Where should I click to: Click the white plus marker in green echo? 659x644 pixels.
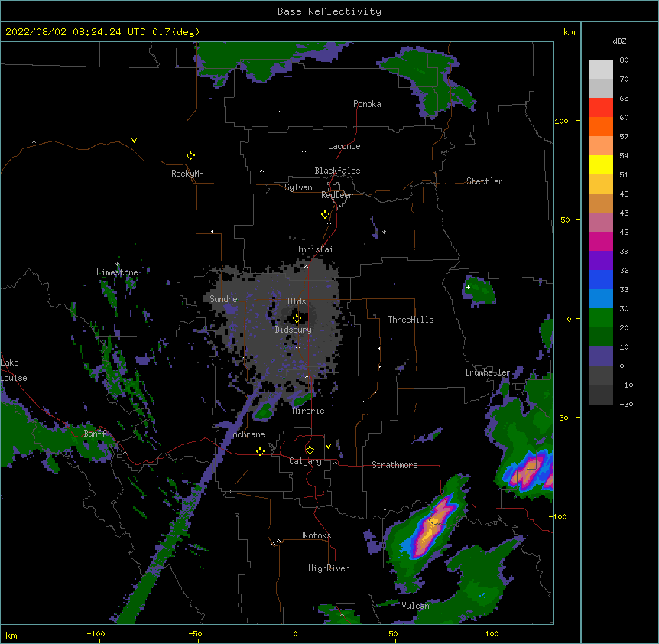pyautogui.click(x=468, y=287)
